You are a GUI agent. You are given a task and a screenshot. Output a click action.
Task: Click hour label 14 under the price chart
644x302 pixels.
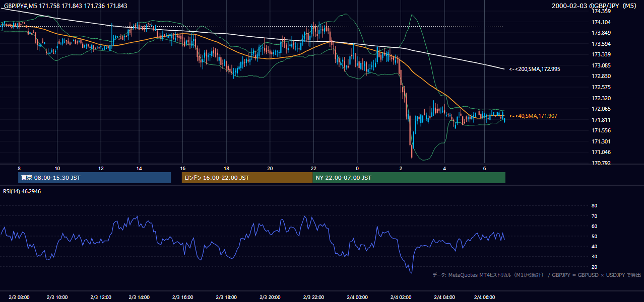pos(139,168)
